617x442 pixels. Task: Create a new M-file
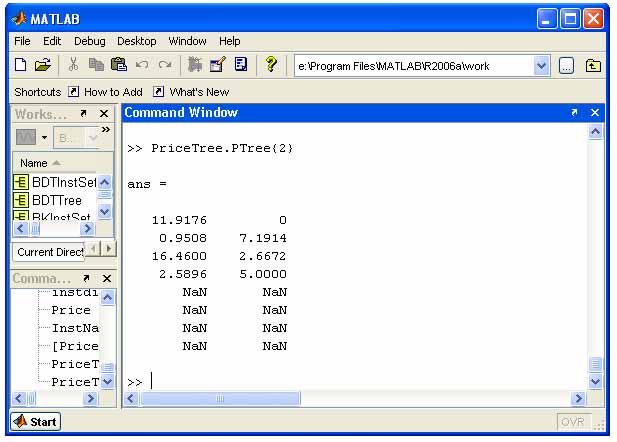(x=20, y=65)
